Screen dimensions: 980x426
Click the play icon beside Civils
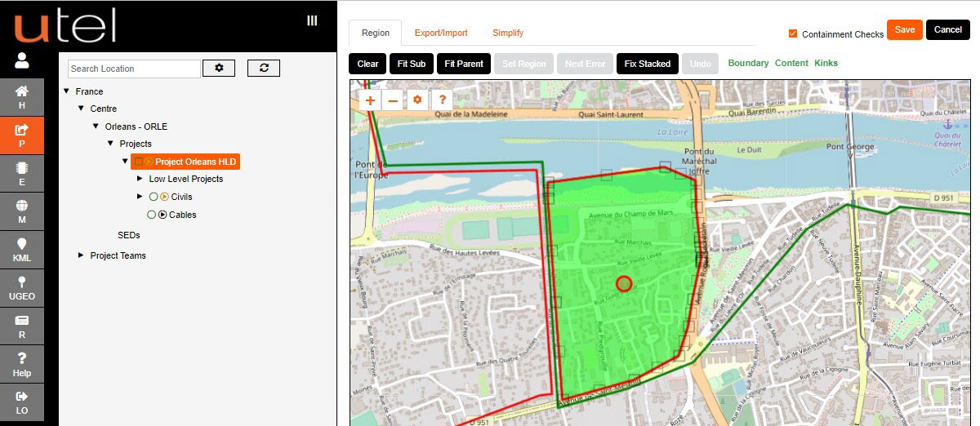(x=164, y=197)
